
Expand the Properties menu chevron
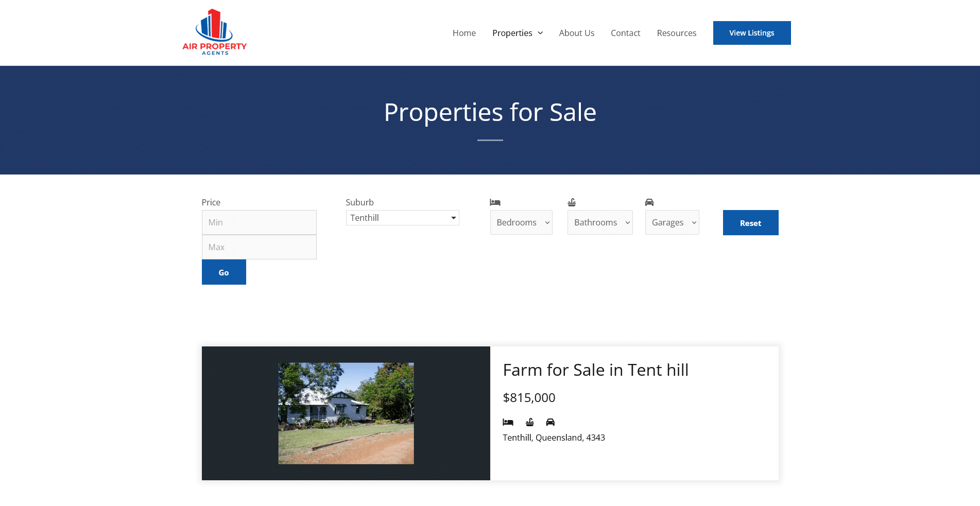tap(540, 33)
